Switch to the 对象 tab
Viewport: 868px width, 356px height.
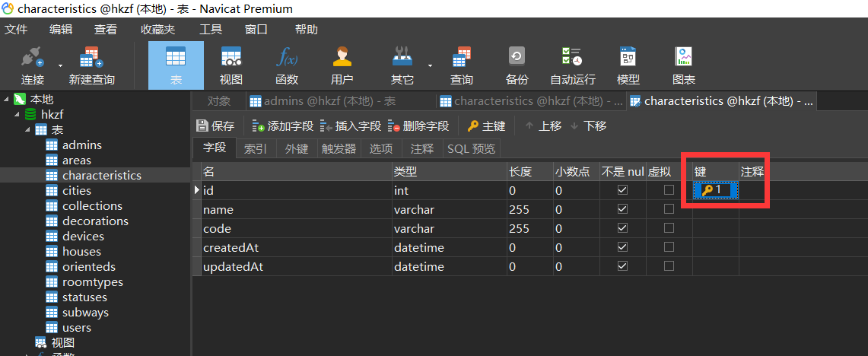pyautogui.click(x=218, y=101)
